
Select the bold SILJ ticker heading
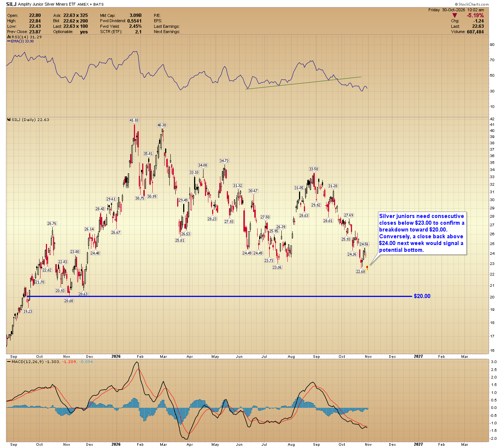11,5
